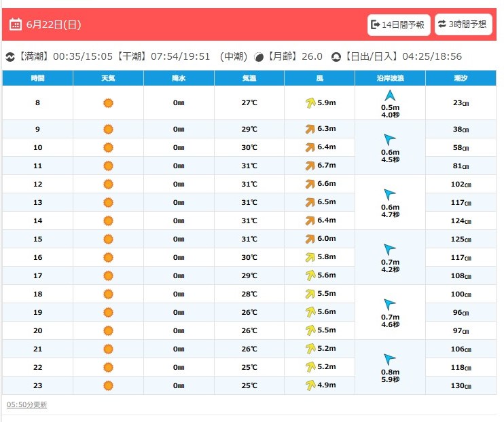Click the 130cm tide cell

click(x=461, y=385)
